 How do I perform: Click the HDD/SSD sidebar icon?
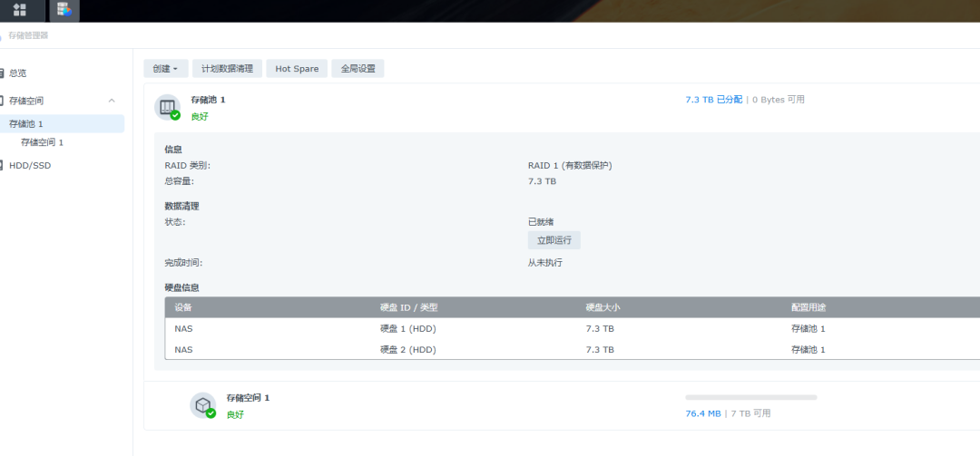point(3,165)
